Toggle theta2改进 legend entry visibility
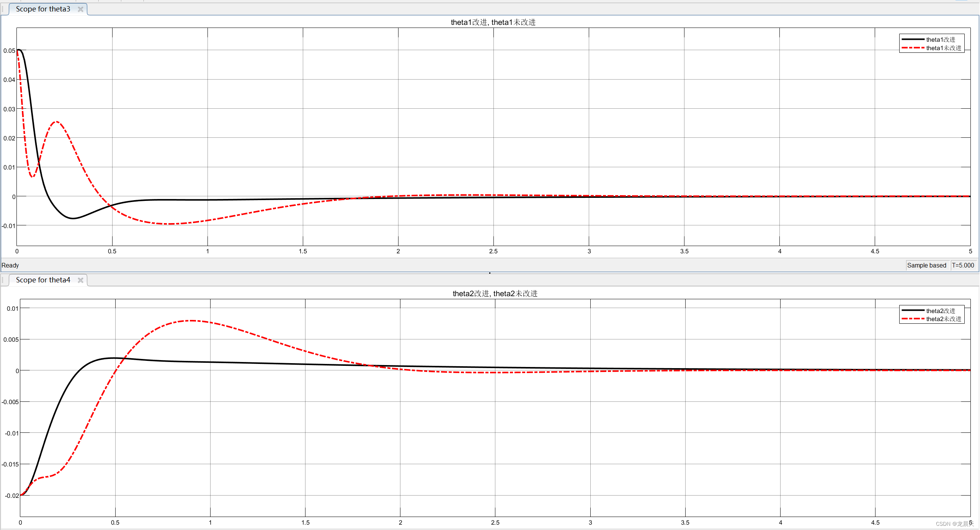 point(941,311)
